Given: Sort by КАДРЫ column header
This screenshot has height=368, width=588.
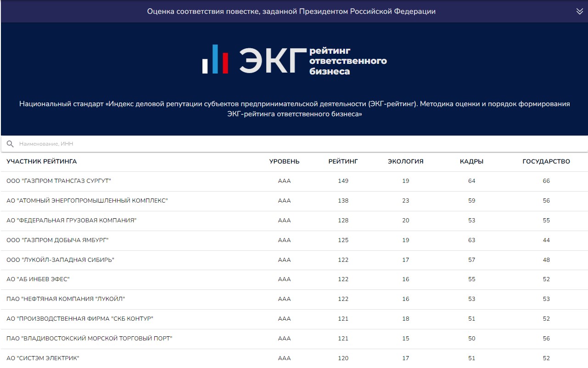Looking at the screenshot, I should [x=472, y=162].
